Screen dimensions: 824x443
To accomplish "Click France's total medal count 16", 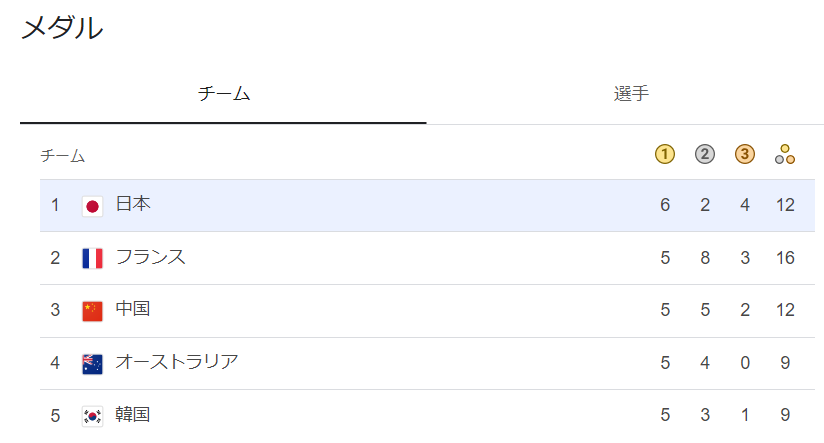I will [x=784, y=258].
